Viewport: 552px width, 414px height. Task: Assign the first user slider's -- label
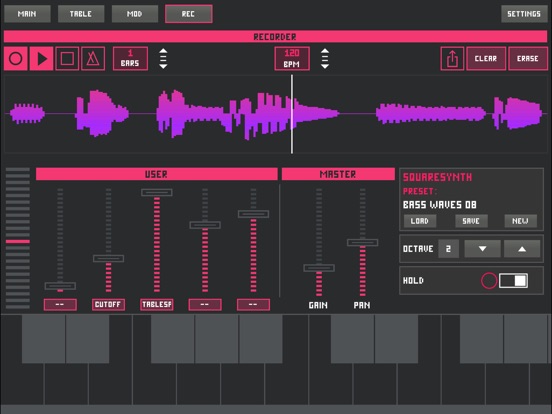[60, 305]
